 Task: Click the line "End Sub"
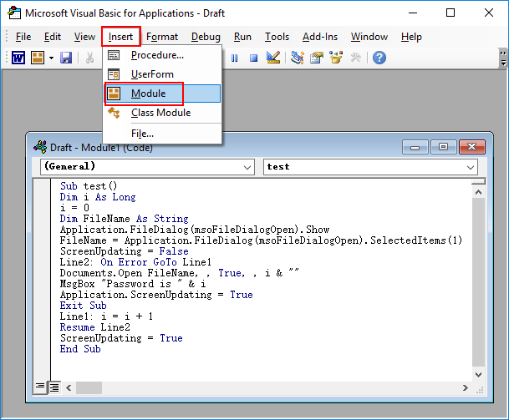point(80,349)
